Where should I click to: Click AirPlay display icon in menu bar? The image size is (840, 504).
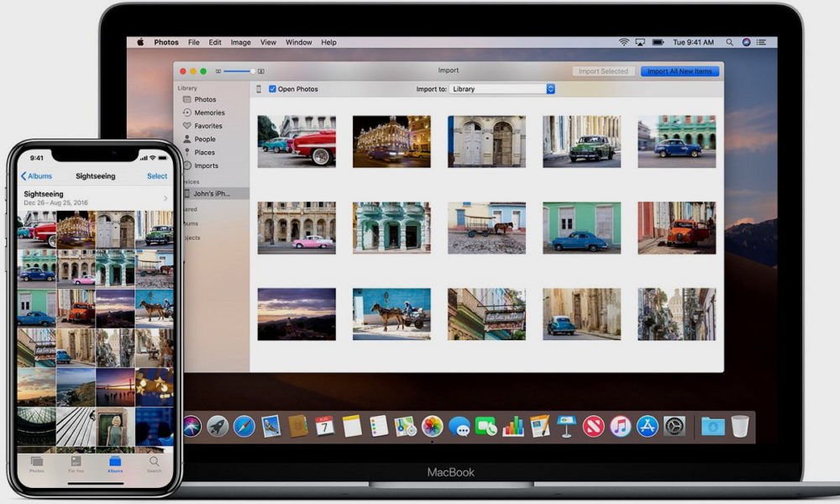pos(640,42)
